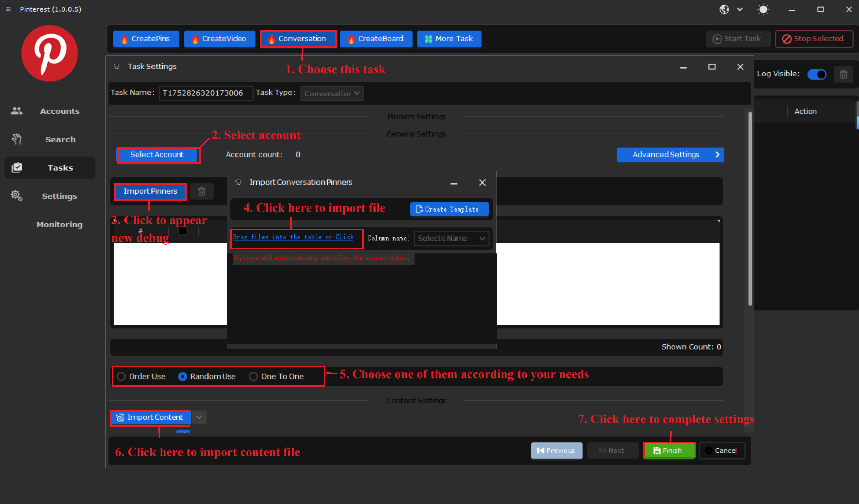Image resolution: width=859 pixels, height=504 pixels.
Task: Open the Monitoring section
Action: pyautogui.click(x=60, y=224)
